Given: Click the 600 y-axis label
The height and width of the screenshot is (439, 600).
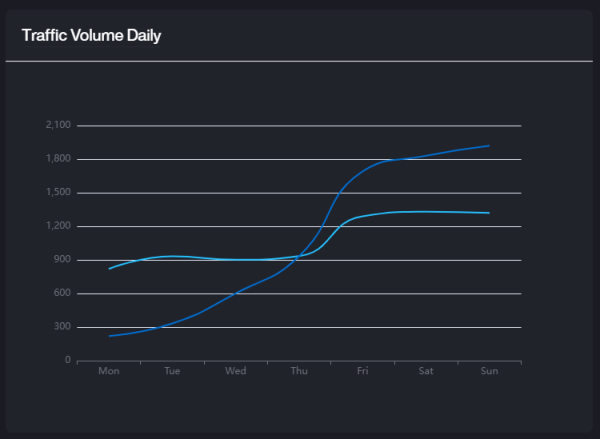Looking at the screenshot, I should pyautogui.click(x=62, y=293).
